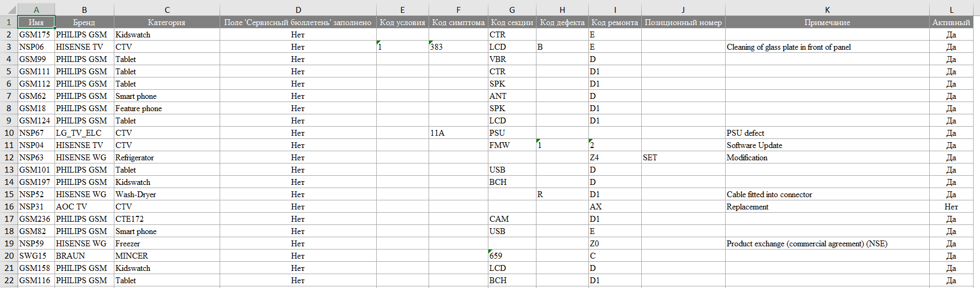Select the 'AOC TV' brand cell
The width and height of the screenshot is (980, 288).
tap(84, 206)
